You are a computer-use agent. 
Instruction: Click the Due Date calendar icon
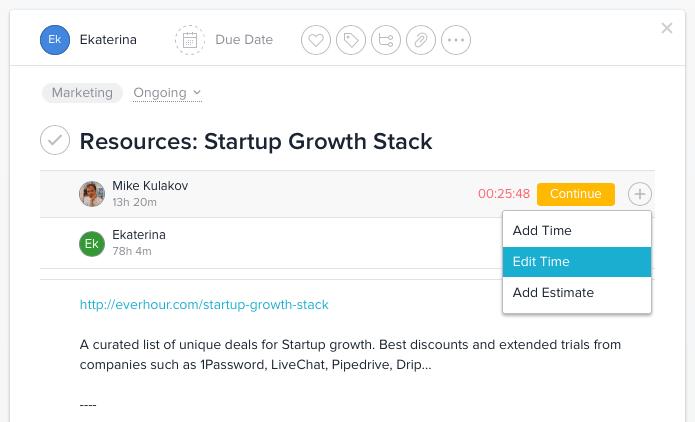190,41
